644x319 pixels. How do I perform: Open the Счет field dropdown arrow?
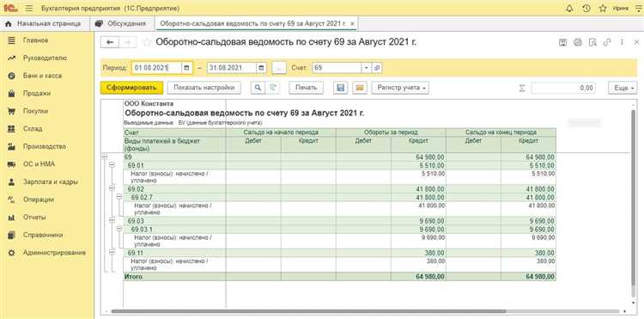[x=367, y=68]
